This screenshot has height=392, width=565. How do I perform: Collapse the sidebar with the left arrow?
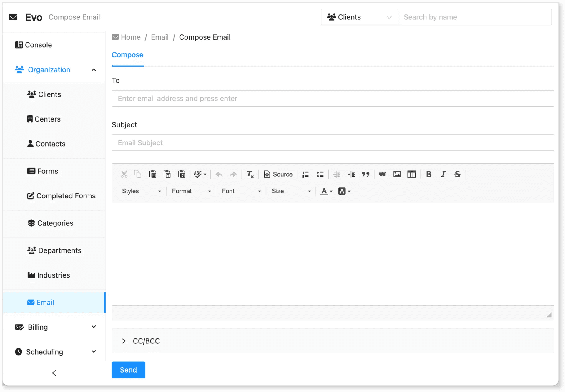(x=54, y=373)
